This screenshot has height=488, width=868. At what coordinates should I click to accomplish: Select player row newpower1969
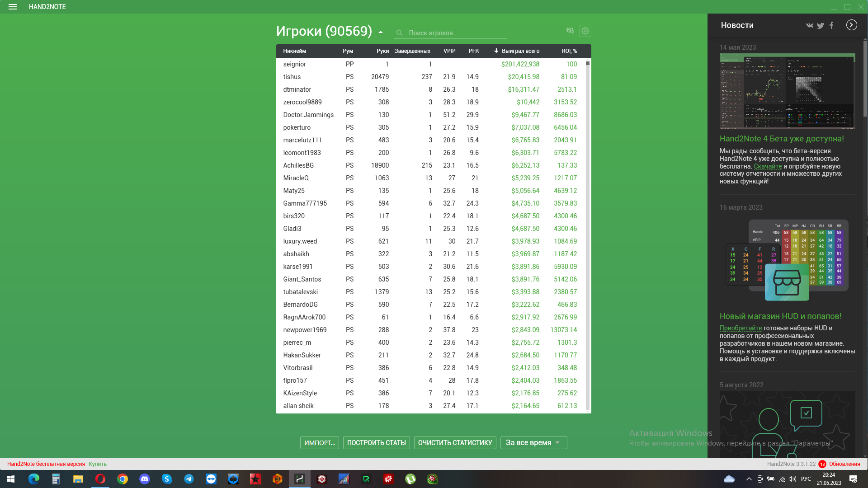[x=430, y=330]
